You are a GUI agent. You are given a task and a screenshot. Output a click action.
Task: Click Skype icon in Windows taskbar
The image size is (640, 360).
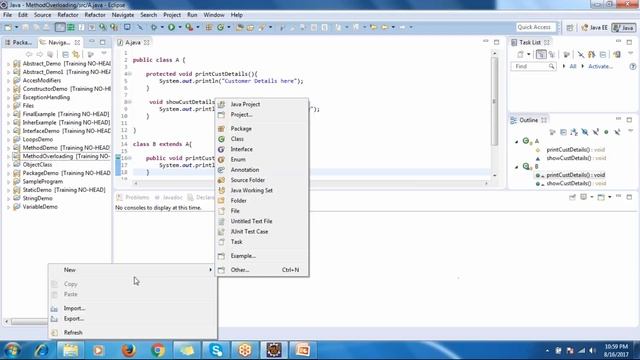tap(216, 350)
